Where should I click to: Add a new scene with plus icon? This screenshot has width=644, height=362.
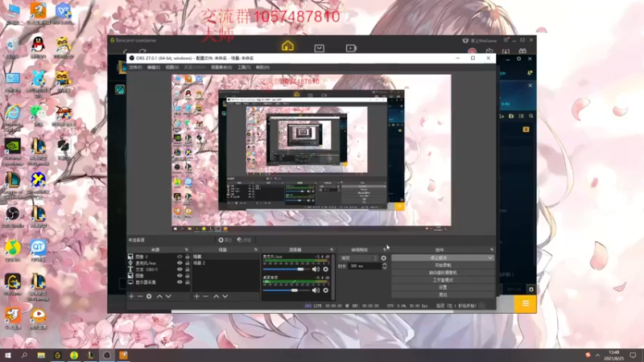point(196,296)
